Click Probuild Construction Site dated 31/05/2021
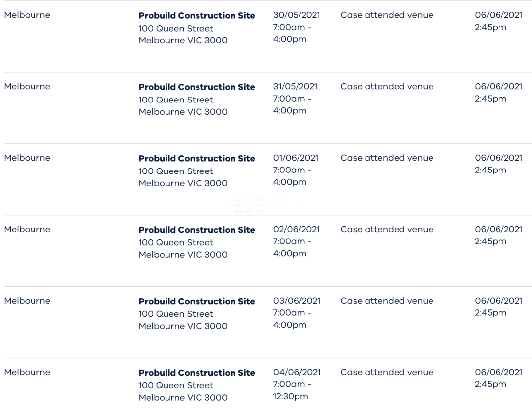The height and width of the screenshot is (410, 532). click(x=197, y=87)
